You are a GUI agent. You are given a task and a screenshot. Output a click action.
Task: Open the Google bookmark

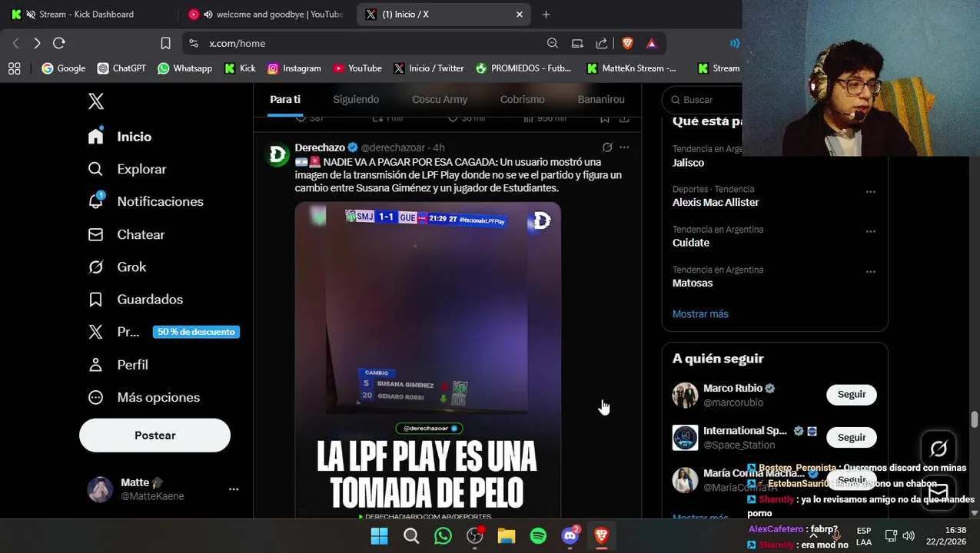64,68
